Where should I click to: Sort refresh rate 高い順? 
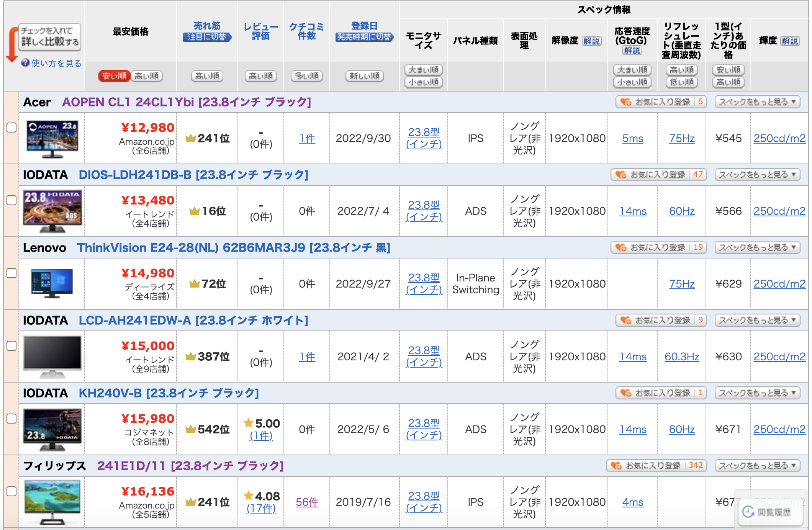coord(682,70)
